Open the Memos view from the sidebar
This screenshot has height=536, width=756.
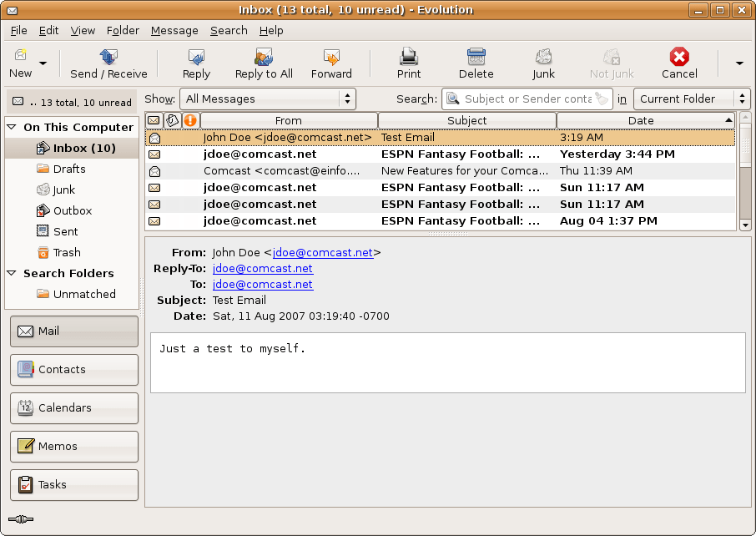click(x=73, y=446)
